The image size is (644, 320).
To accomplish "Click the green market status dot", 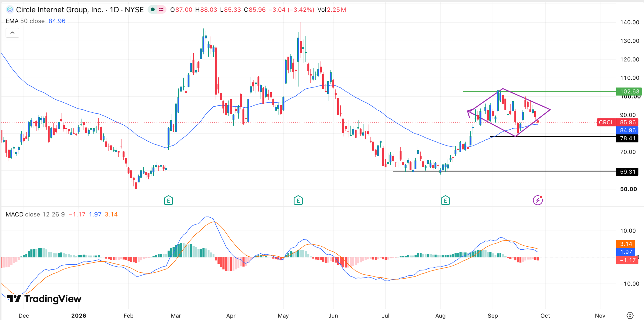I will pyautogui.click(x=153, y=10).
